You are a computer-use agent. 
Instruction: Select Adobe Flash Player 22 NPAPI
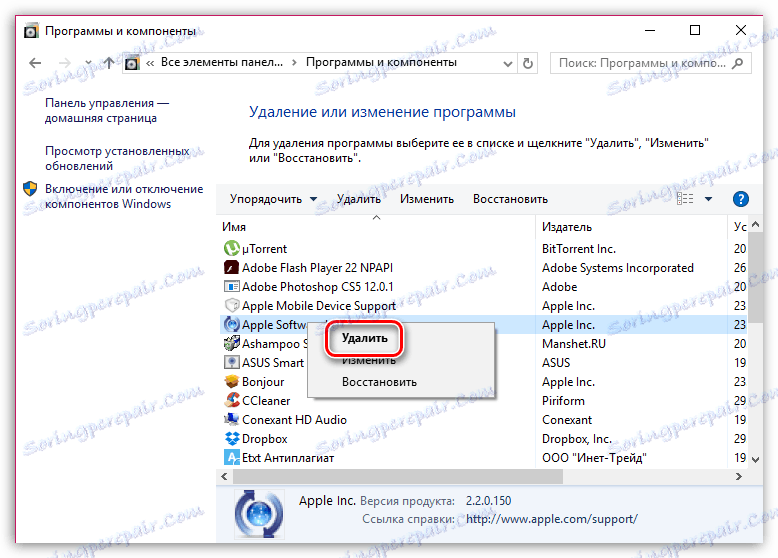[x=317, y=268]
